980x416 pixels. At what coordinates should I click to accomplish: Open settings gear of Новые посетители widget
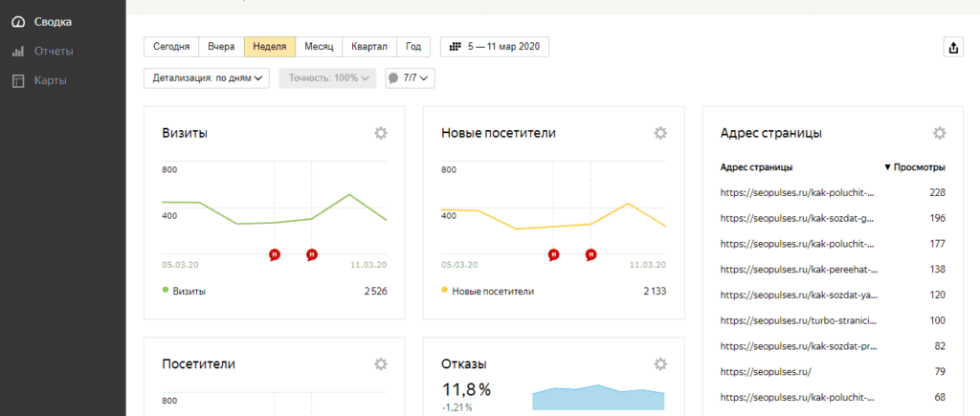[x=660, y=133]
